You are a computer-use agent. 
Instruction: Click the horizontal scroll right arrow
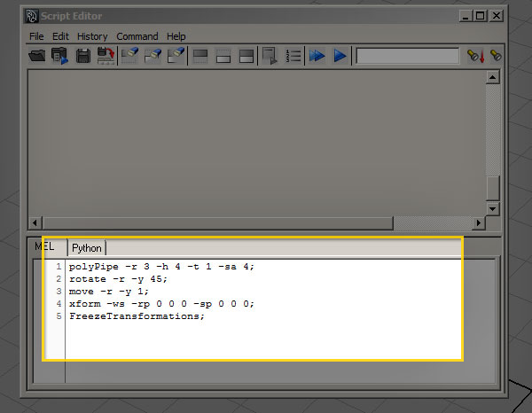click(x=479, y=222)
